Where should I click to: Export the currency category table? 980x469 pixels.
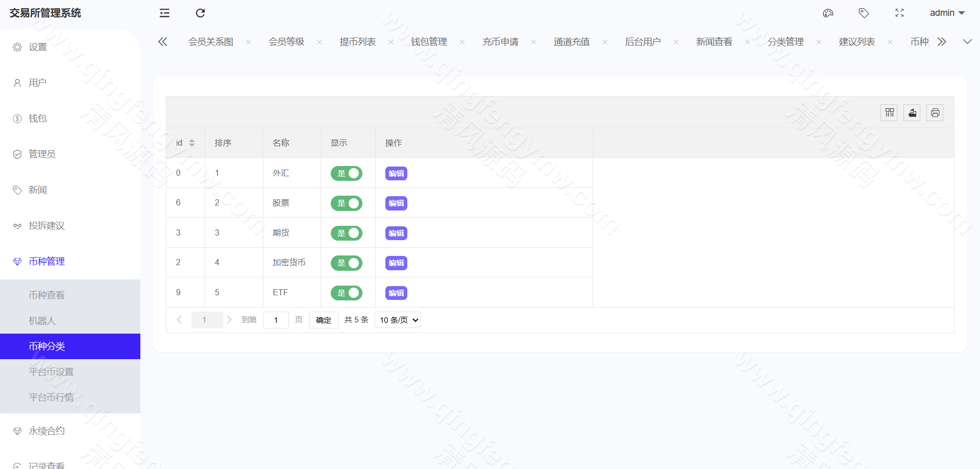tap(912, 112)
